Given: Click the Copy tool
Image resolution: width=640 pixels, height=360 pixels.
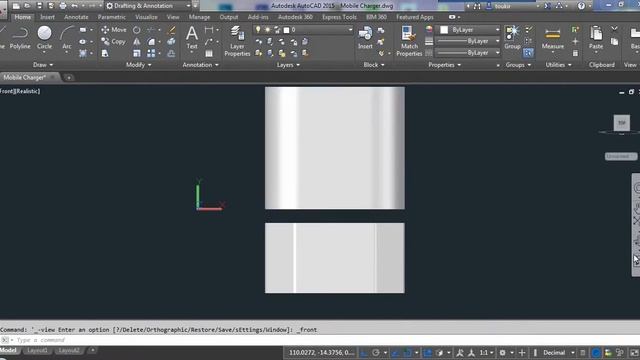Looking at the screenshot, I should (113, 42).
